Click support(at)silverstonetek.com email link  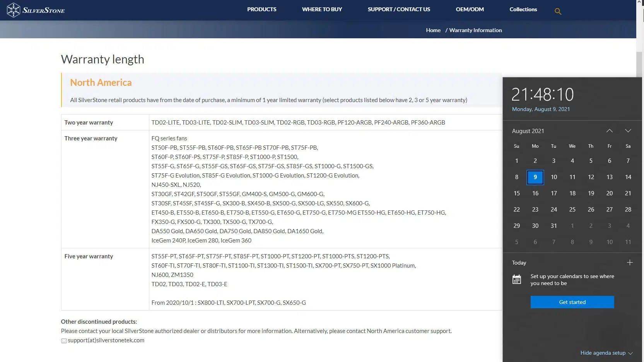106,340
